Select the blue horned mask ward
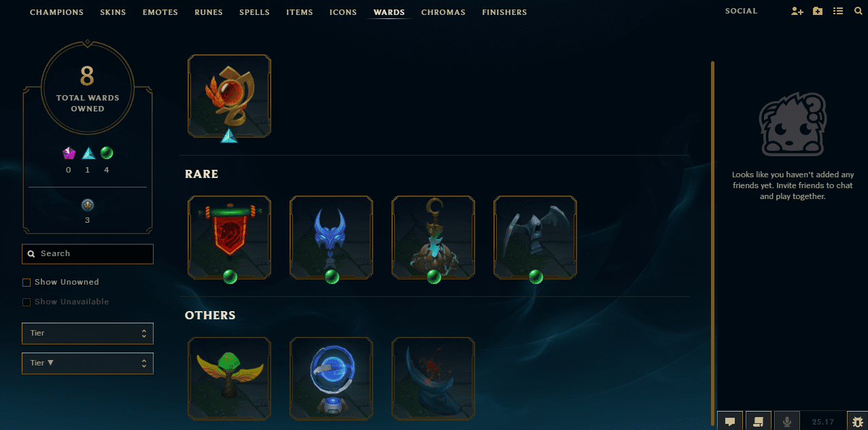The image size is (868, 430). point(332,237)
